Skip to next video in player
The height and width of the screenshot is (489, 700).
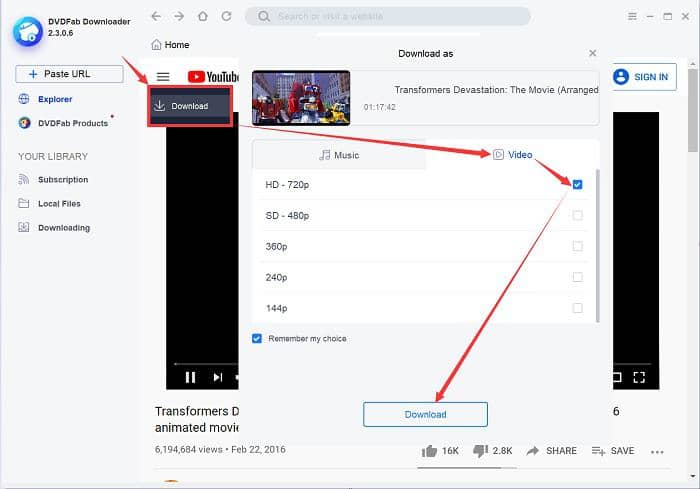[217, 377]
